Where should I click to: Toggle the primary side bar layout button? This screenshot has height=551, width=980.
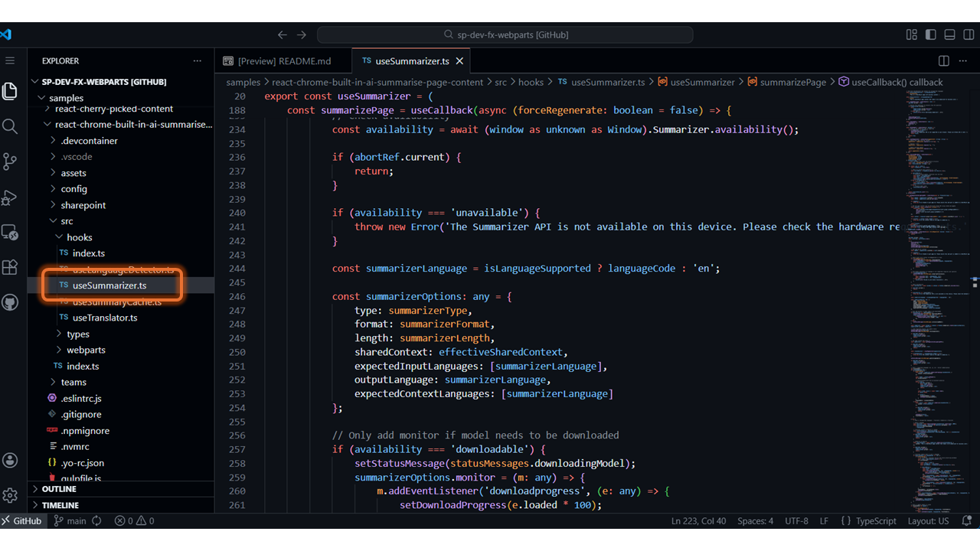click(931, 34)
